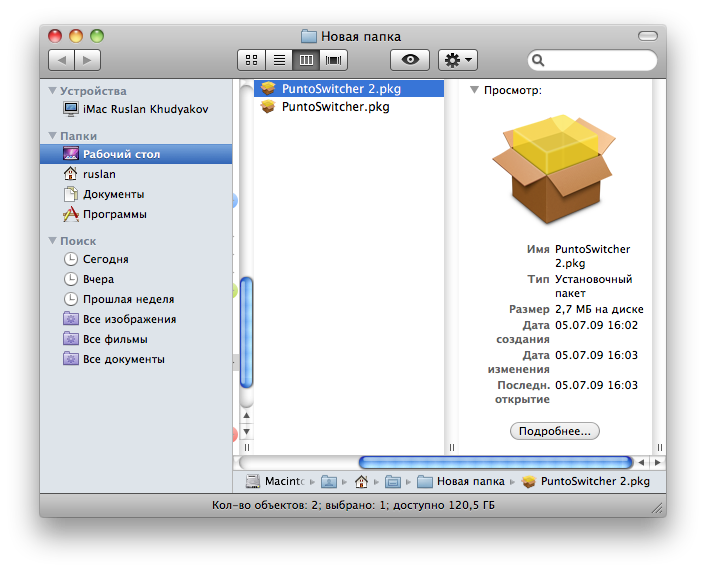Open the Прошлая неделя smart search
This screenshot has height=572, width=706.
[x=136, y=299]
